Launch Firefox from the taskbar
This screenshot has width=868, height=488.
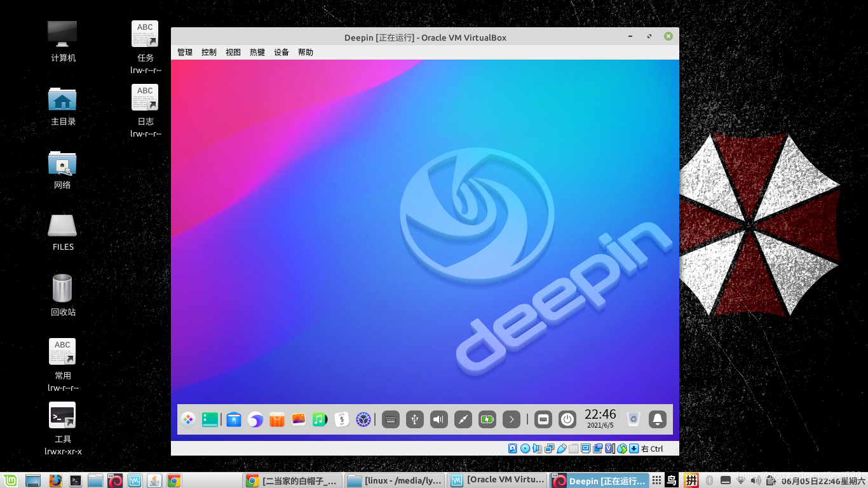click(55, 480)
